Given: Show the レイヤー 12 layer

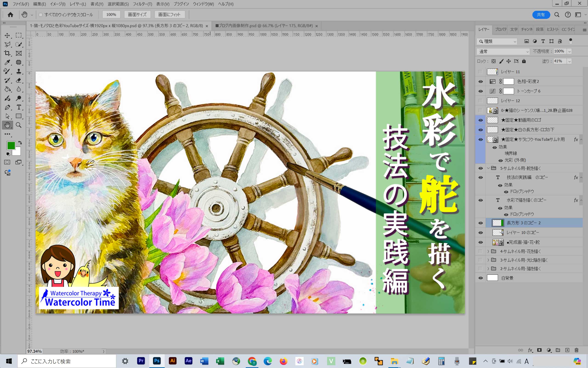Looking at the screenshot, I should point(481,101).
